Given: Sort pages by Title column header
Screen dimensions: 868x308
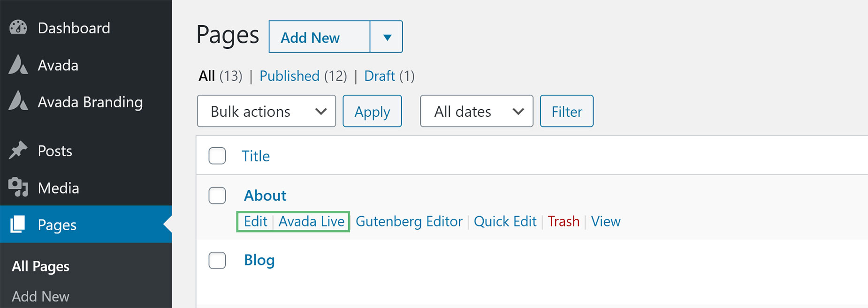Looking at the screenshot, I should [256, 156].
